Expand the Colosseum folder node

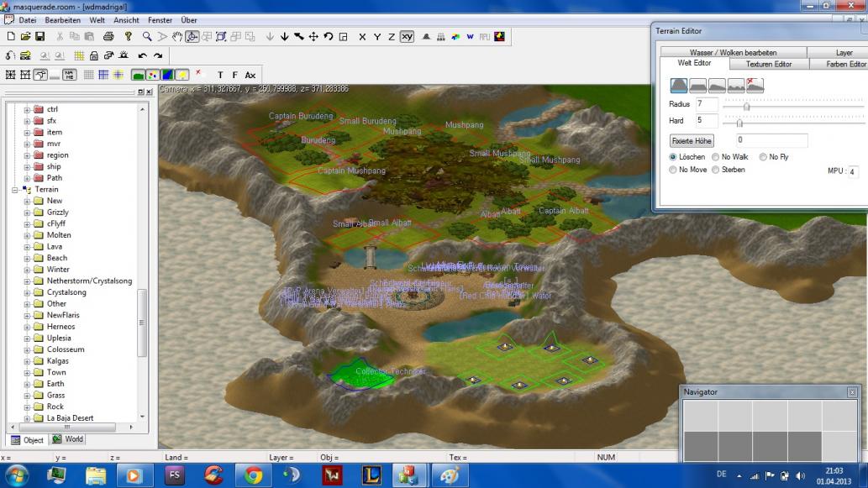(28, 349)
